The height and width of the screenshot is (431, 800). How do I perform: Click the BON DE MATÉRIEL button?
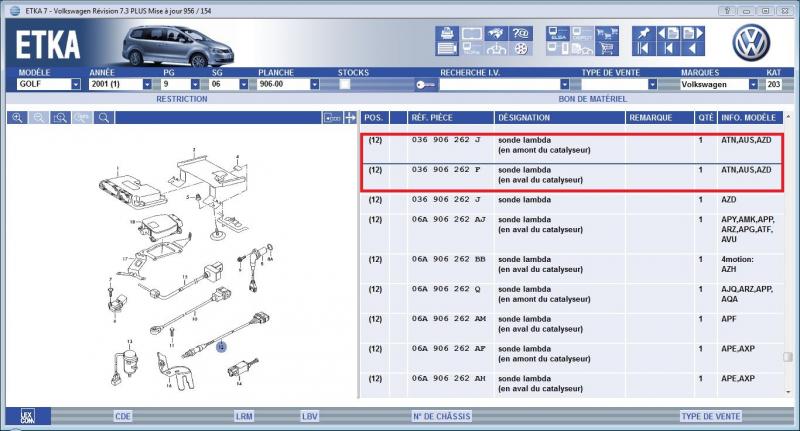tap(593, 99)
